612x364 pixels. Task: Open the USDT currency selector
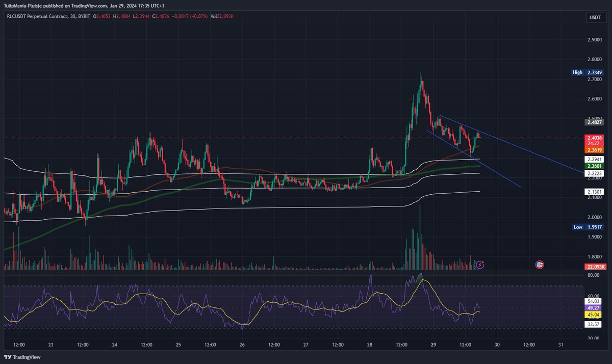(x=595, y=17)
